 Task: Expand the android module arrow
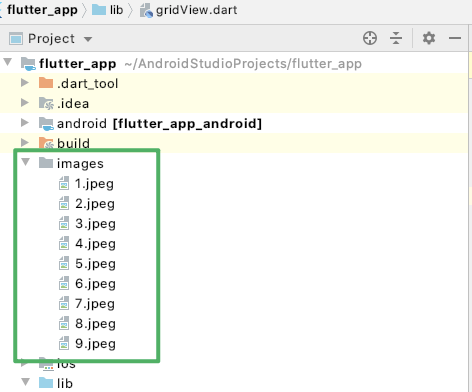[25, 122]
